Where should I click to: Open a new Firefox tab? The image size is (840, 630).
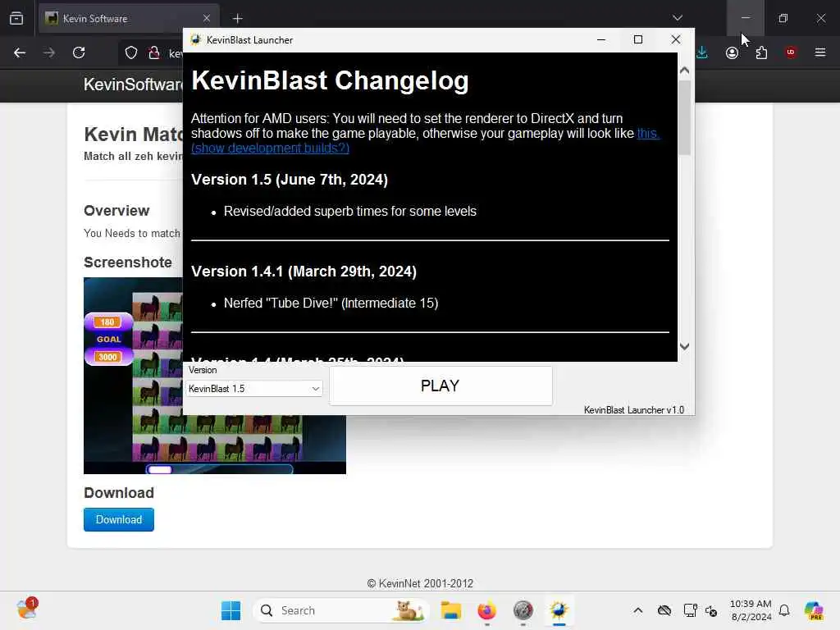click(237, 19)
